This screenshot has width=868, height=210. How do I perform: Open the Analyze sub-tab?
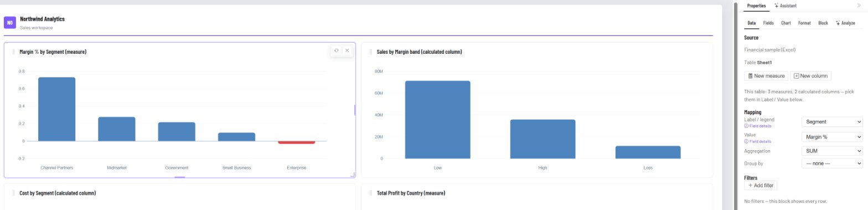[845, 23]
